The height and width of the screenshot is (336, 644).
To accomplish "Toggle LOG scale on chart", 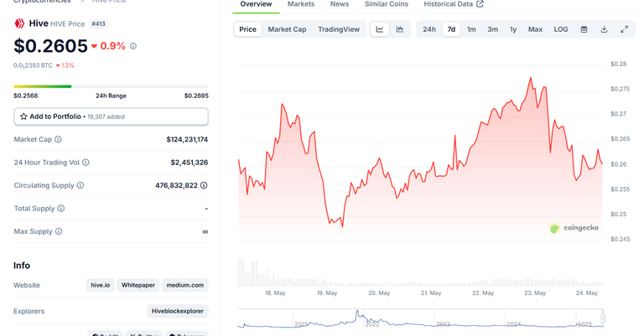I will (561, 29).
